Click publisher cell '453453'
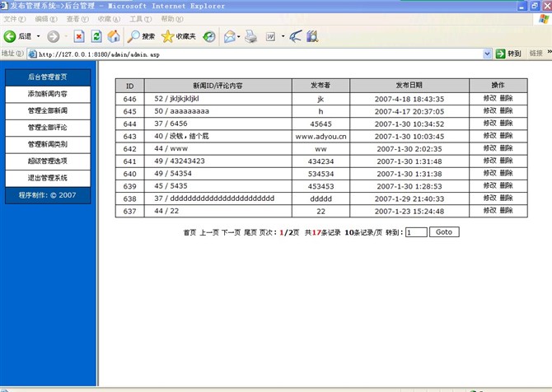The height and width of the screenshot is (392, 552). [x=320, y=186]
